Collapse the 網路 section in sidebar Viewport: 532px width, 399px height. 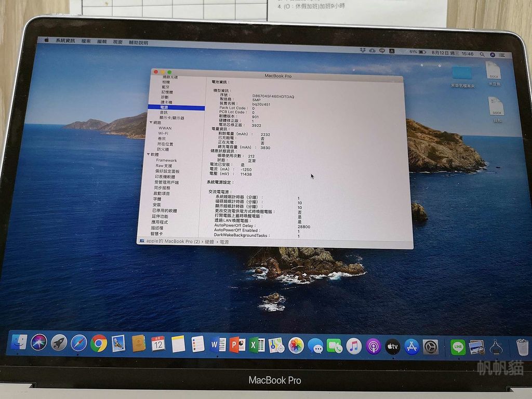(151, 123)
